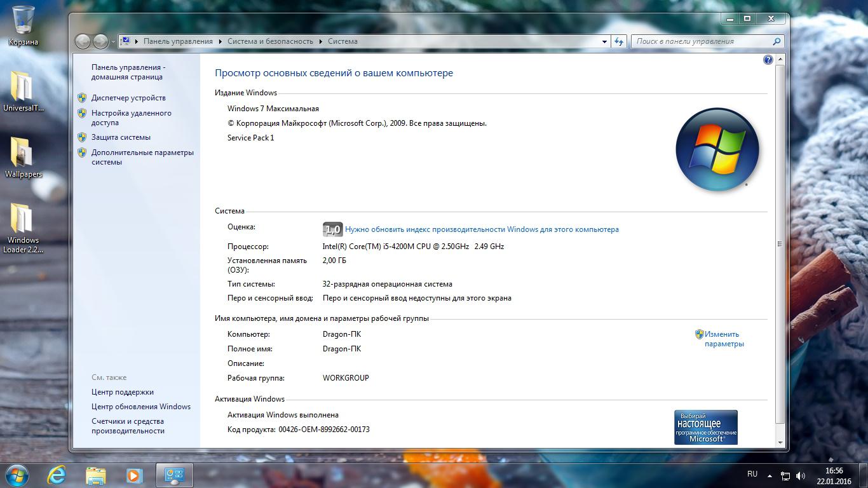Open Настройка удаленного доступа link
The image size is (868, 488).
pos(131,118)
